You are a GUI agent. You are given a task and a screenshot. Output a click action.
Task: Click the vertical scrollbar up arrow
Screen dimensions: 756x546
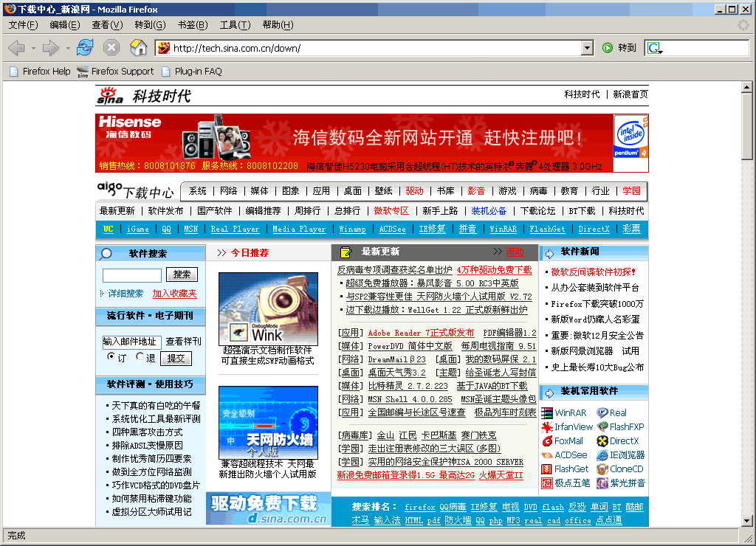(747, 87)
